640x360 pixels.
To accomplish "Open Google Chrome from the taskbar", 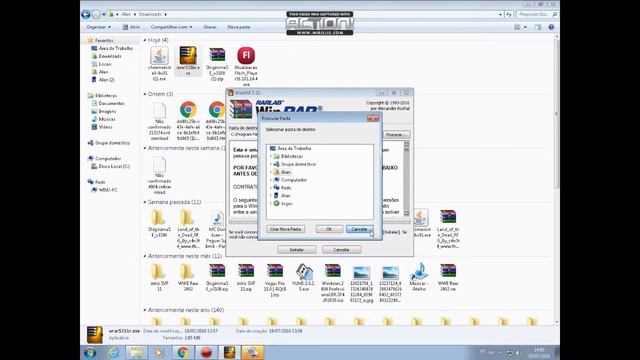I will 183,353.
